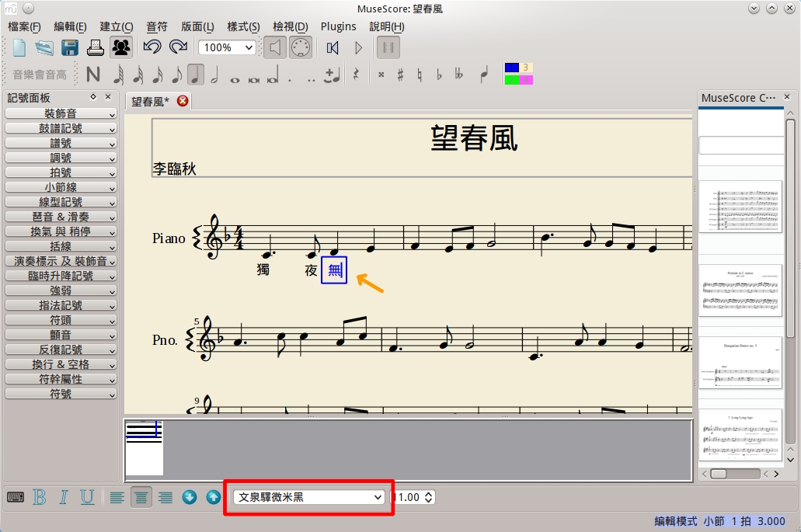Close the 望春風 tab with the red X
The height and width of the screenshot is (532, 801).
pos(183,101)
